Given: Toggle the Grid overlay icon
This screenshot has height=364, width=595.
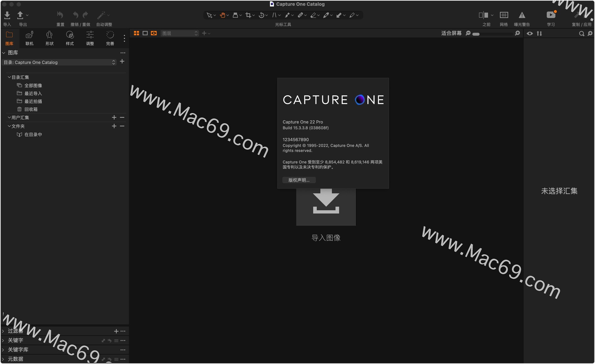Looking at the screenshot, I should pyautogui.click(x=504, y=15).
